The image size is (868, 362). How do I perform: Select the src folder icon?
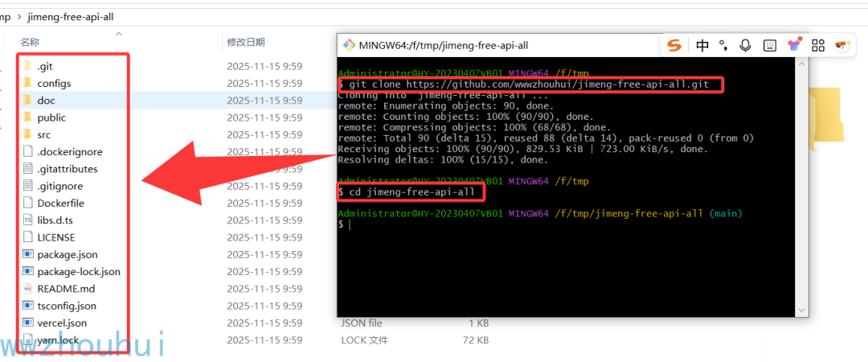tap(27, 134)
